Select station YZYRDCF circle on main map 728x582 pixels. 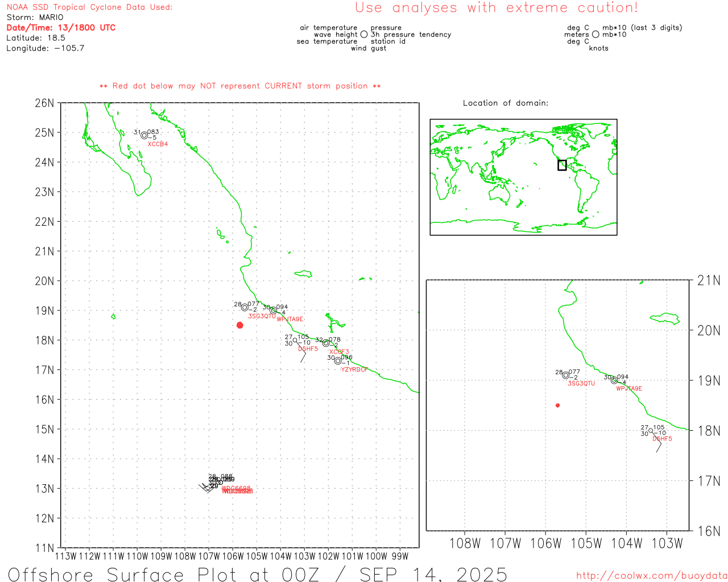[338, 361]
